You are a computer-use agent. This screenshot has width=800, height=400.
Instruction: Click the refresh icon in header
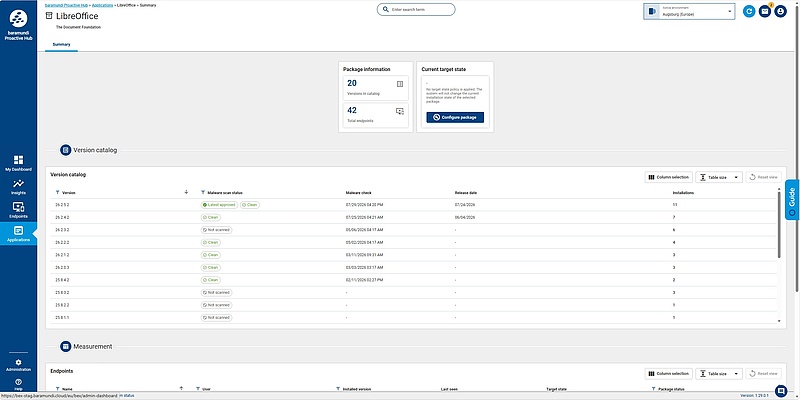749,11
